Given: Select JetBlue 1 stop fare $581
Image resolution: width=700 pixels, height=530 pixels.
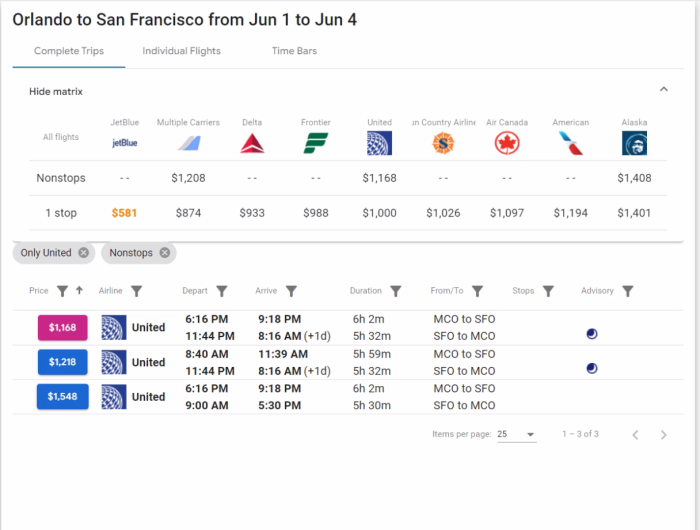Looking at the screenshot, I should pos(124,213).
